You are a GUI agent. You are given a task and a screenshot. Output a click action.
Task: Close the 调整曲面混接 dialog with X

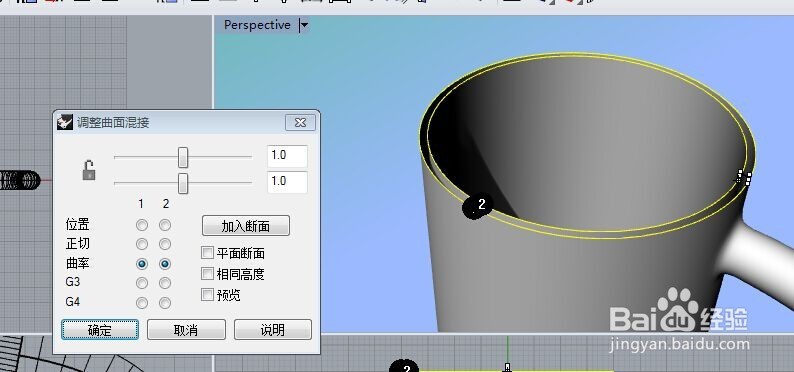300,122
